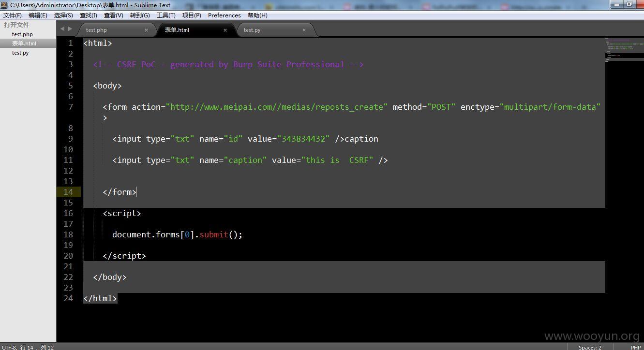Switch to the 表单.html tab
The width and height of the screenshot is (644, 350).
click(x=196, y=30)
